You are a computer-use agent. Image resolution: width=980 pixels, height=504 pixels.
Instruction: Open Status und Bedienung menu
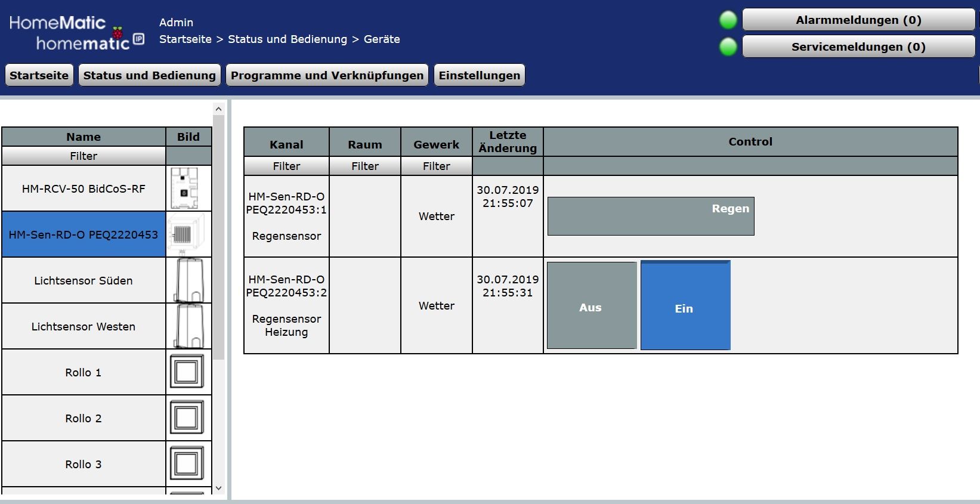pos(150,75)
